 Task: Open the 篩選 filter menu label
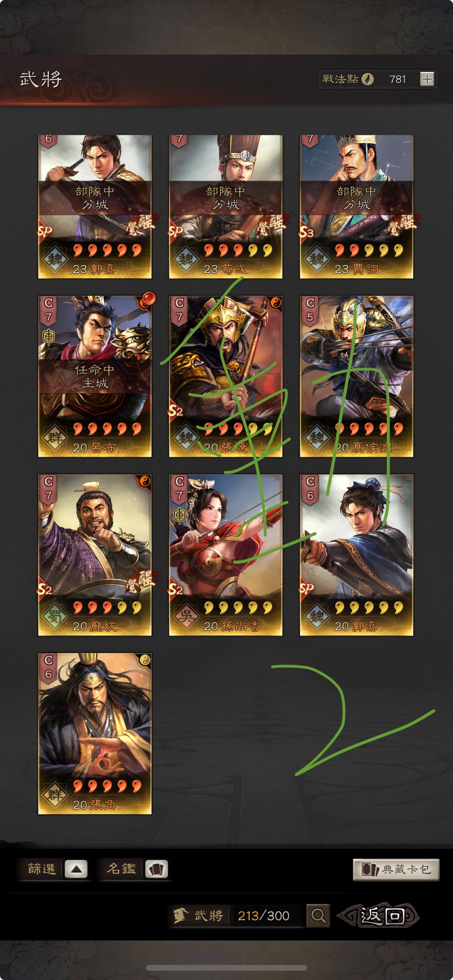41,869
